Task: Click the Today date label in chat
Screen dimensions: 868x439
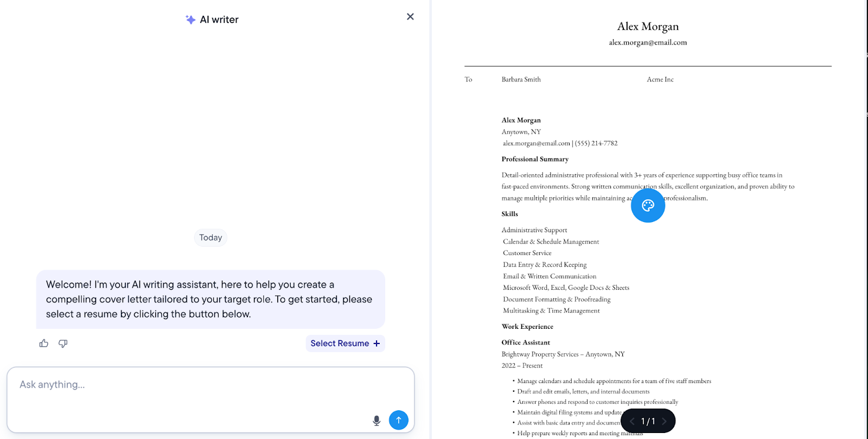Action: (210, 238)
